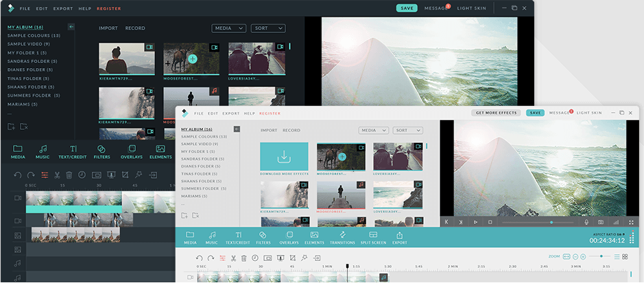Viewport: 644px width, 283px height.
Task: Open the TEXT/CREDIT tab in the light window
Action: pos(238,238)
